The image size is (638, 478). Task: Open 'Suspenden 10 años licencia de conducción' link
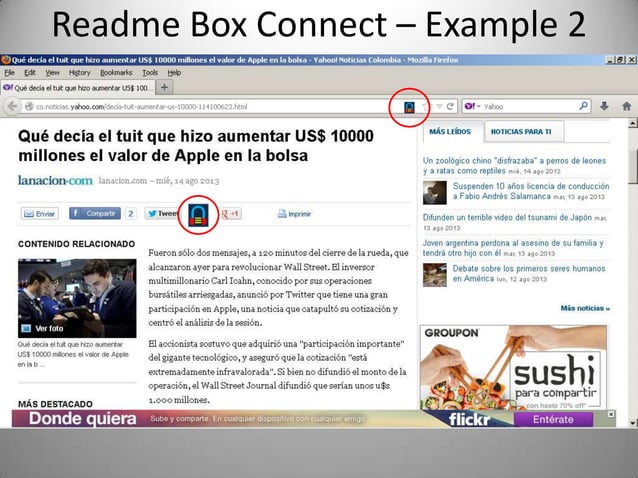pyautogui.click(x=531, y=191)
